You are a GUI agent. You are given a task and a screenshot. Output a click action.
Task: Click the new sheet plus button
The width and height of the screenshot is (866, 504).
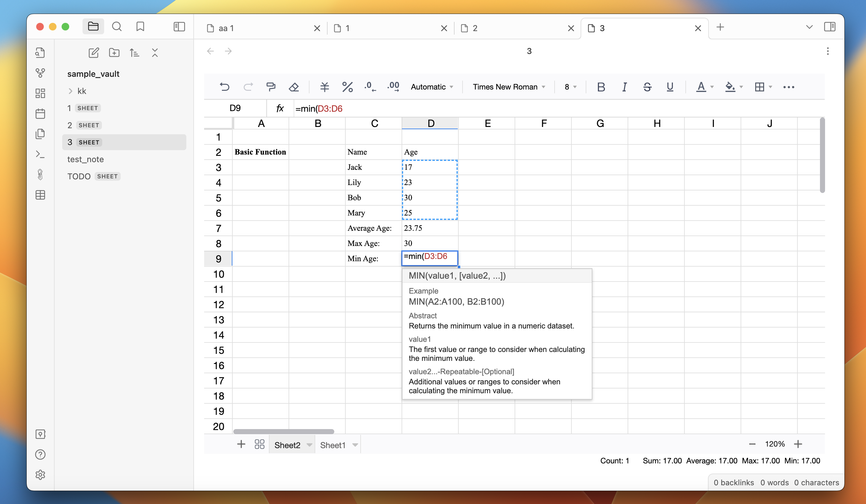coord(241,445)
